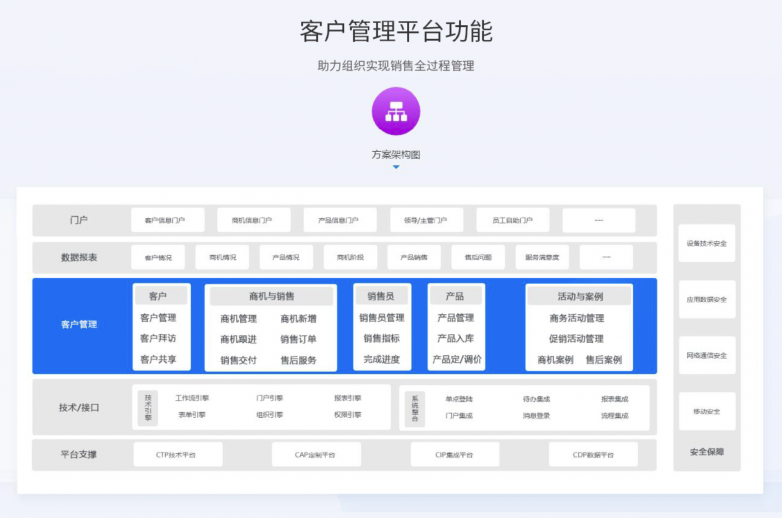
Task: Open 员工自助门户 portal box
Action: click(512, 220)
